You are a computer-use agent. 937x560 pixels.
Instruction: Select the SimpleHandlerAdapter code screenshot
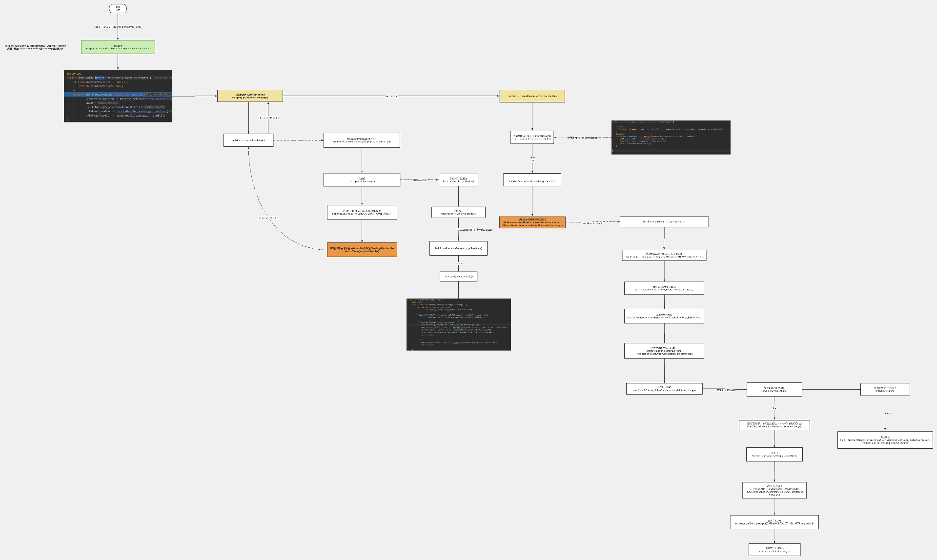pos(671,137)
